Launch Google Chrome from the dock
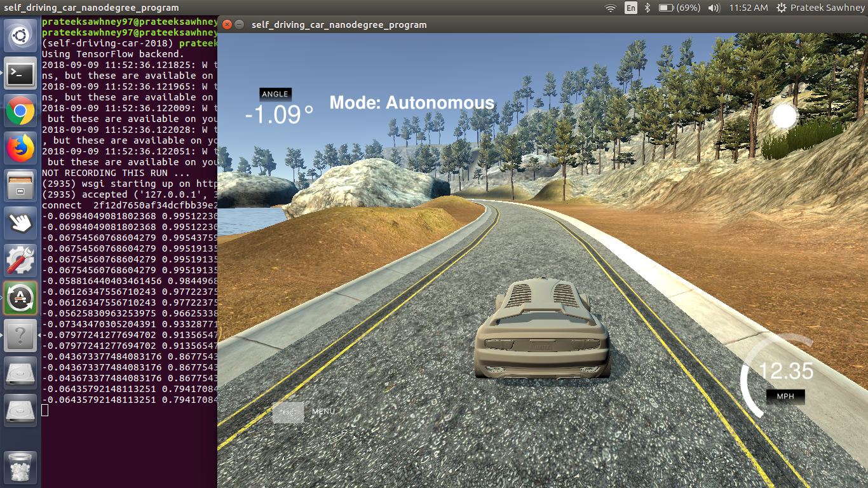This screenshot has height=488, width=868. click(20, 112)
